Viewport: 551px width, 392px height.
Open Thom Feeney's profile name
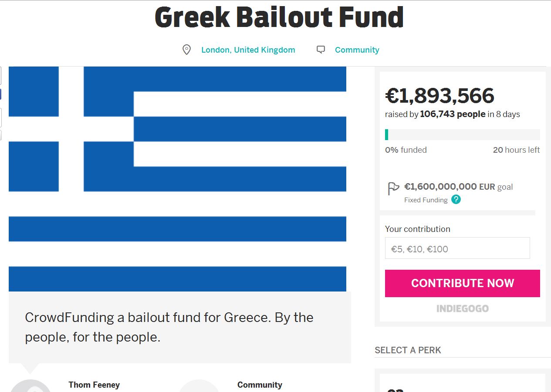94,385
